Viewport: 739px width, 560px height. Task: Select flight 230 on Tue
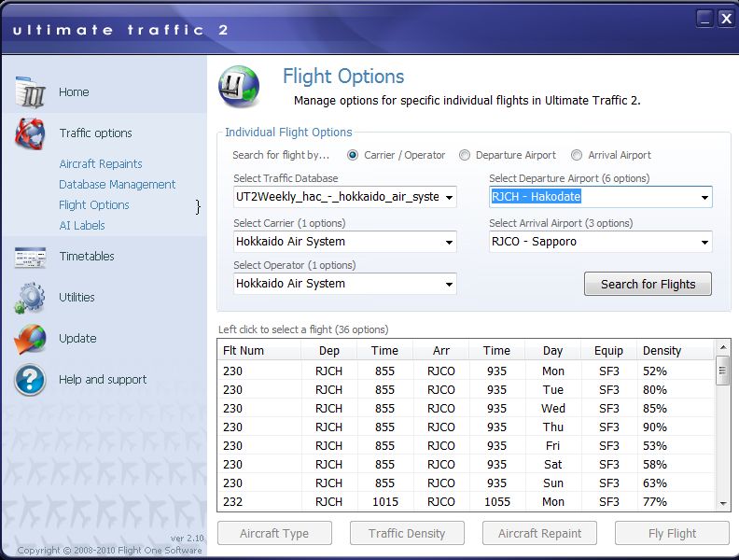[467, 390]
